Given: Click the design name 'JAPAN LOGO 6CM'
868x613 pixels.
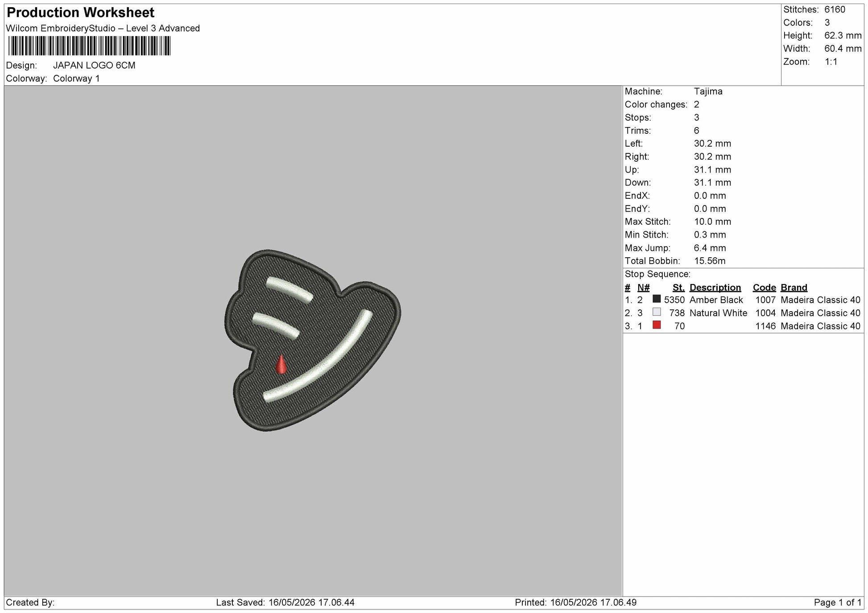Looking at the screenshot, I should [x=94, y=65].
